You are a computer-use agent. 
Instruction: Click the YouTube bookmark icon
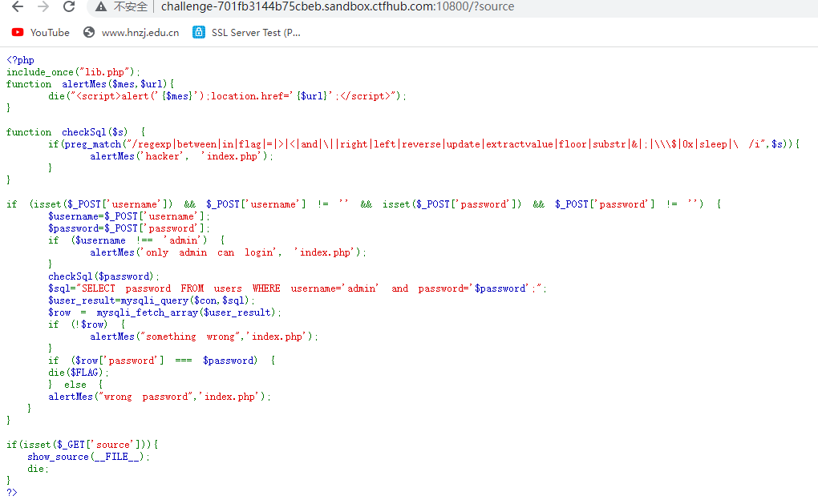[18, 32]
